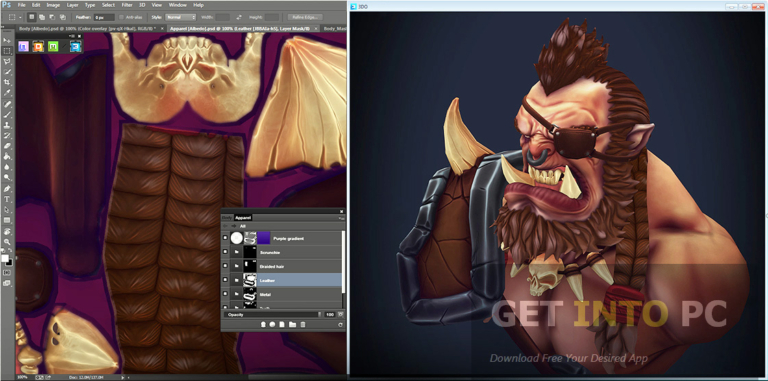The image size is (768, 381).
Task: Open the Layer menu
Action: (x=72, y=5)
